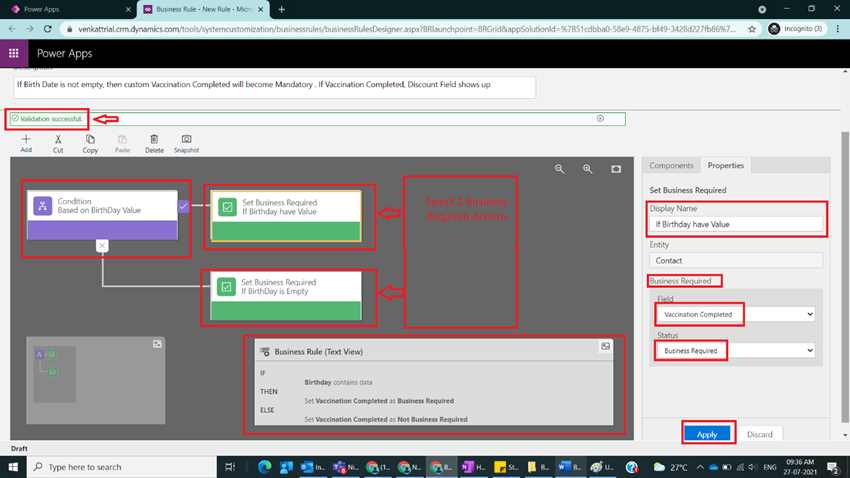This screenshot has width=850, height=478.
Task: Open Microsoft Teams from taskbar
Action: pyautogui.click(x=345, y=467)
